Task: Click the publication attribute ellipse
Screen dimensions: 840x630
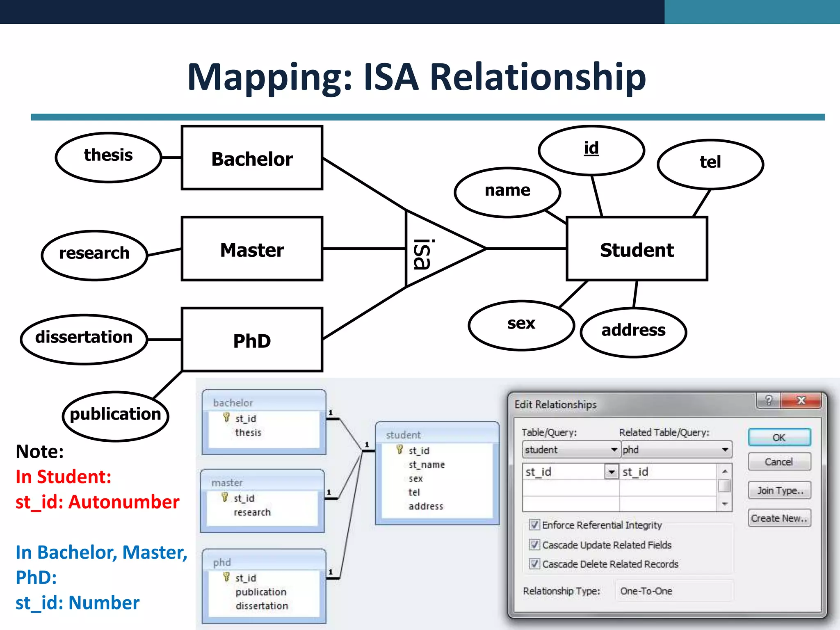Action: point(116,416)
